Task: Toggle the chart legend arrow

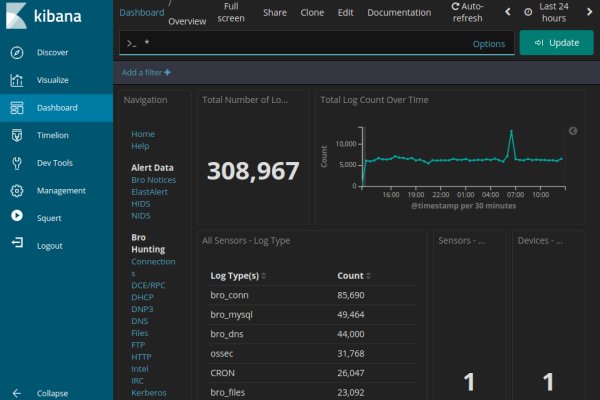Action: click(x=573, y=130)
